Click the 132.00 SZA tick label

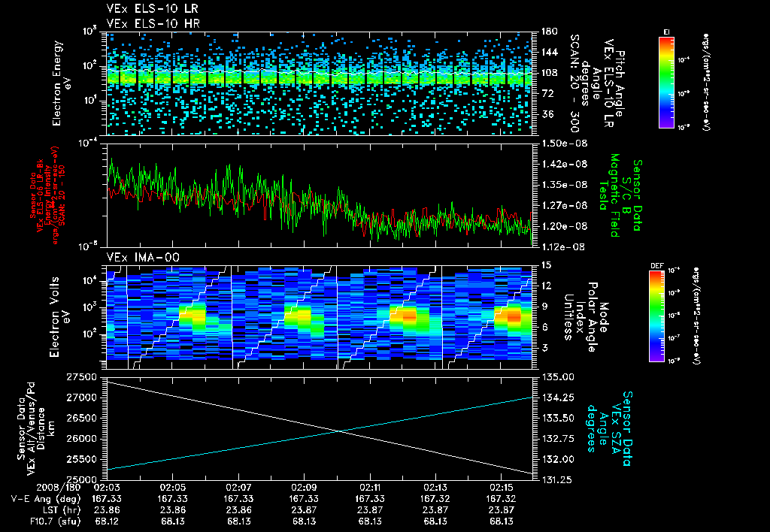(557, 459)
